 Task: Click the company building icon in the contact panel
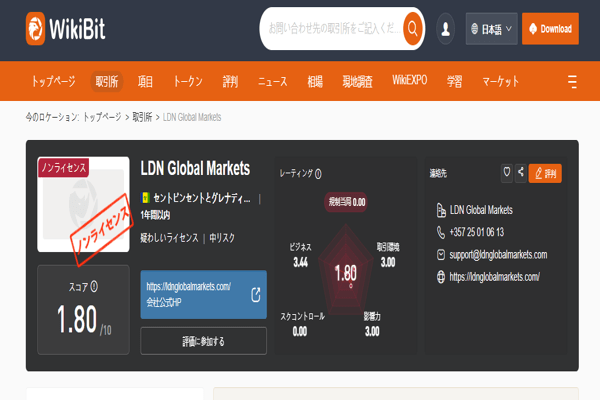tap(441, 210)
